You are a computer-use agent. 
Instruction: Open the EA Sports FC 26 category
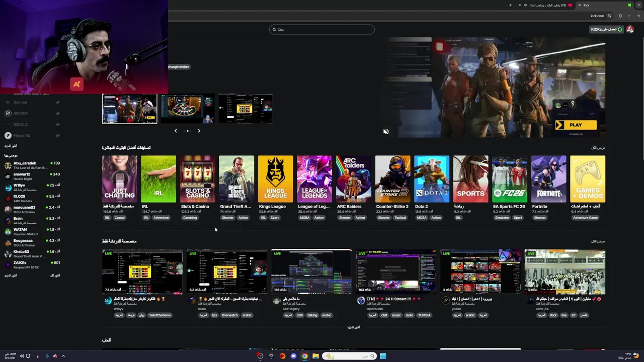point(510,179)
